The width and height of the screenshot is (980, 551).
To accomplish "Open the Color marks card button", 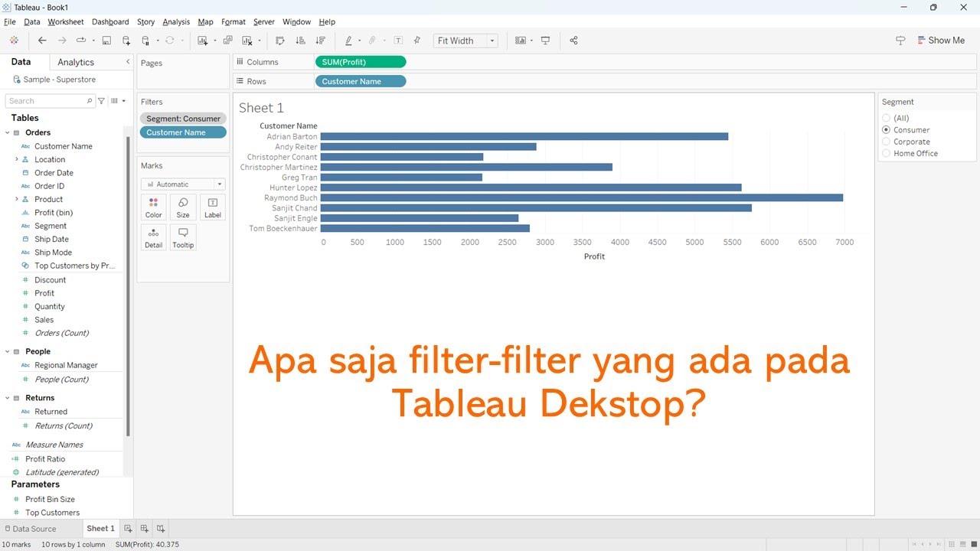I will 154,207.
